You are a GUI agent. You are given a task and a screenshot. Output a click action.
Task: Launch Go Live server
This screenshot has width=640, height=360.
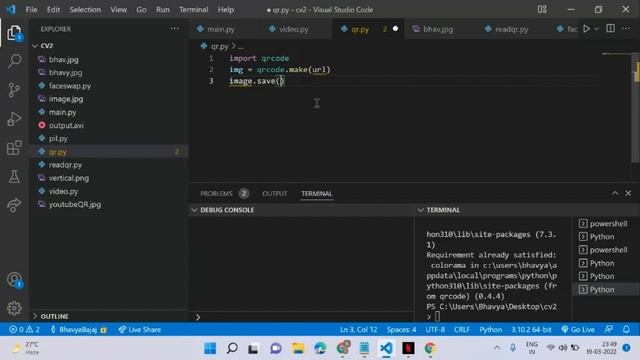click(x=578, y=329)
